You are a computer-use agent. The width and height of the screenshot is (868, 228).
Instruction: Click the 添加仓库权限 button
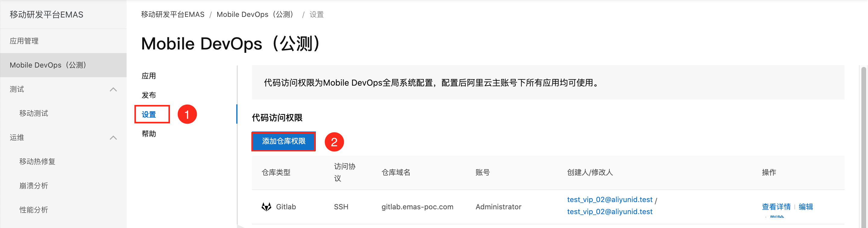click(284, 141)
